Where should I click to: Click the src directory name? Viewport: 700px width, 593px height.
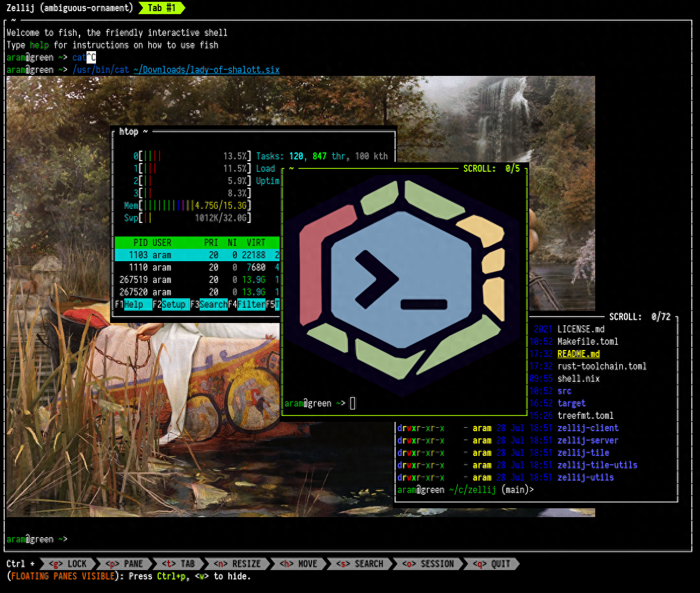coord(564,391)
